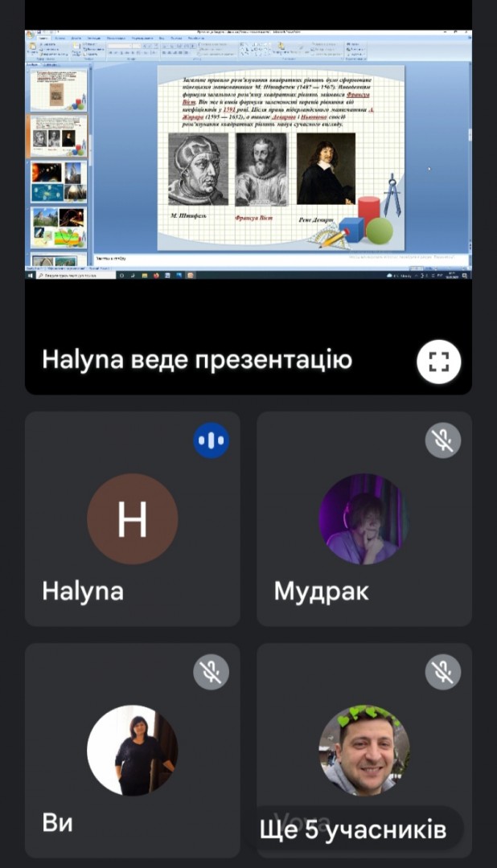Expand the presentation to full screen
This screenshot has width=497, height=868.
tap(438, 362)
